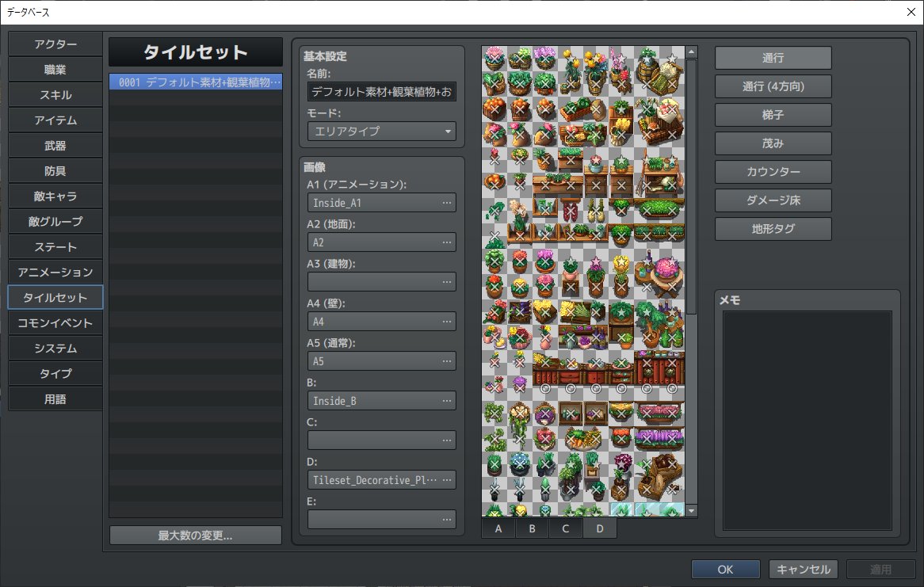Open the アニメーション database category
The width and height of the screenshot is (924, 587).
[x=55, y=272]
